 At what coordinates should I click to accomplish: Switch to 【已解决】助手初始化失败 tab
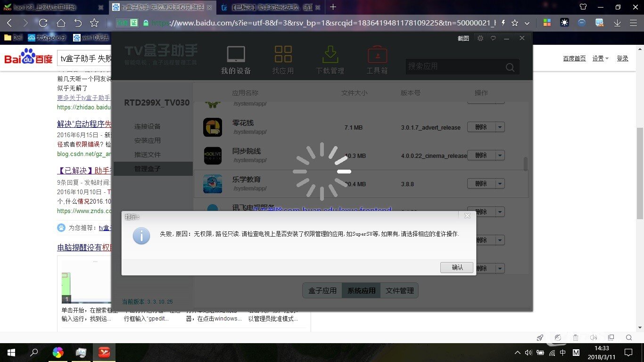(272, 7)
